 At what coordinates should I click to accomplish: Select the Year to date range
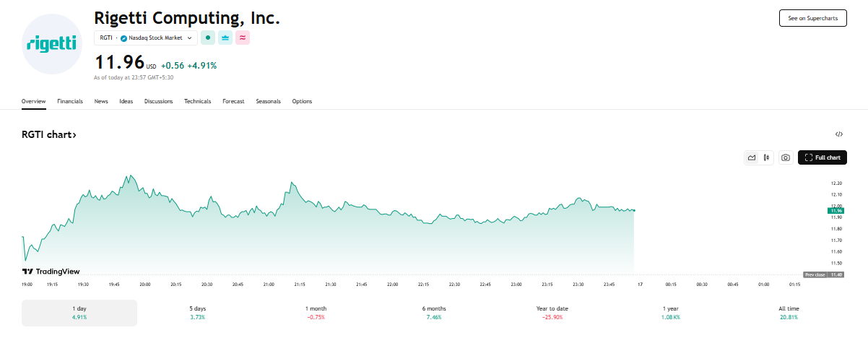pyautogui.click(x=552, y=313)
